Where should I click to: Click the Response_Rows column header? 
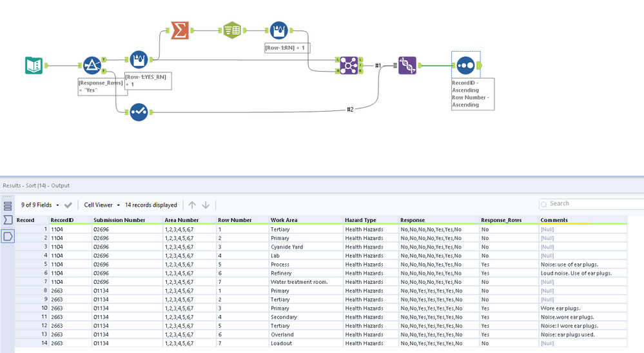click(509, 220)
